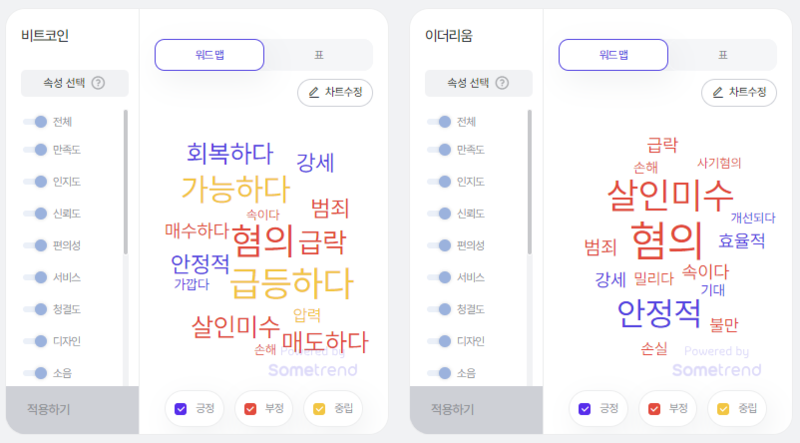Viewport: 800px width, 443px height.
Task: Click the word 급등하다 in Bitcoin cloud
Action: pos(291,283)
